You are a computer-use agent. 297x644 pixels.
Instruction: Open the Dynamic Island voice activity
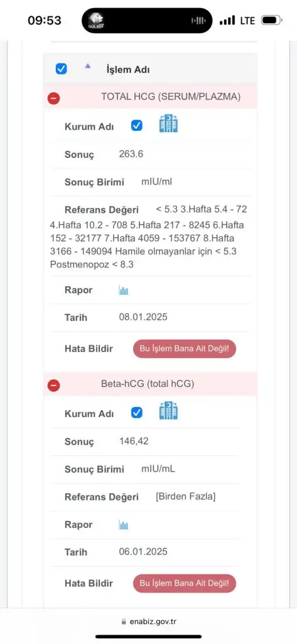199,21
